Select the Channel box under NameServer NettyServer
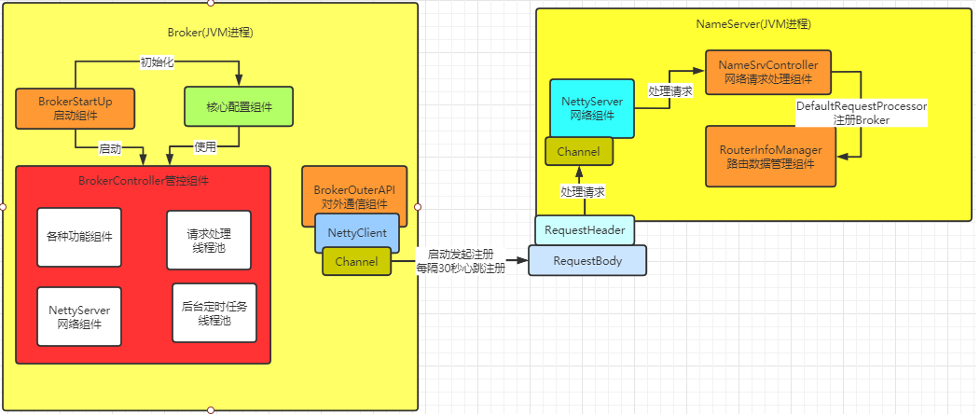This screenshot has height=414, width=980. [x=578, y=151]
